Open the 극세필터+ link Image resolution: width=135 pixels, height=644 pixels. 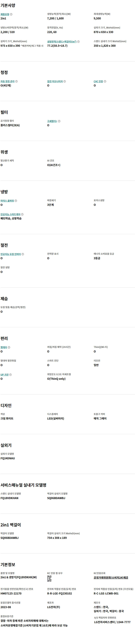click(x=52, y=121)
